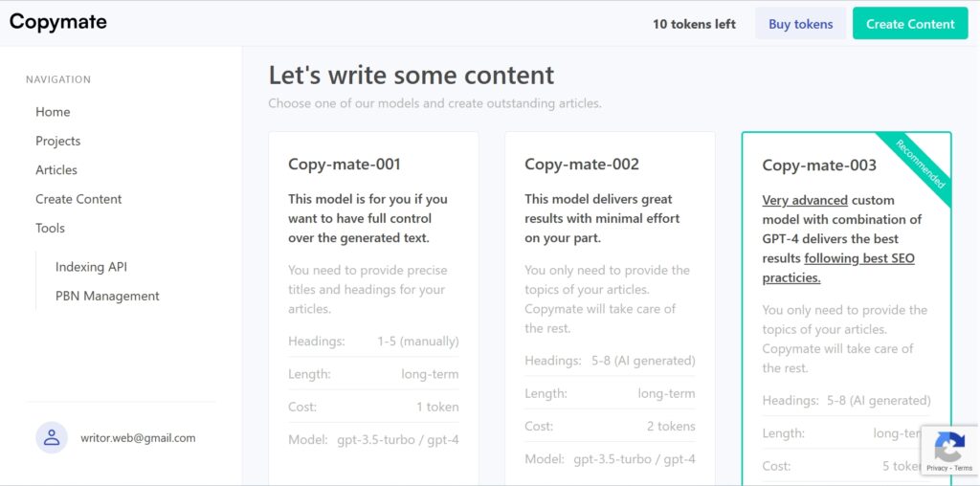Open Projects in the sidebar

[x=58, y=142]
